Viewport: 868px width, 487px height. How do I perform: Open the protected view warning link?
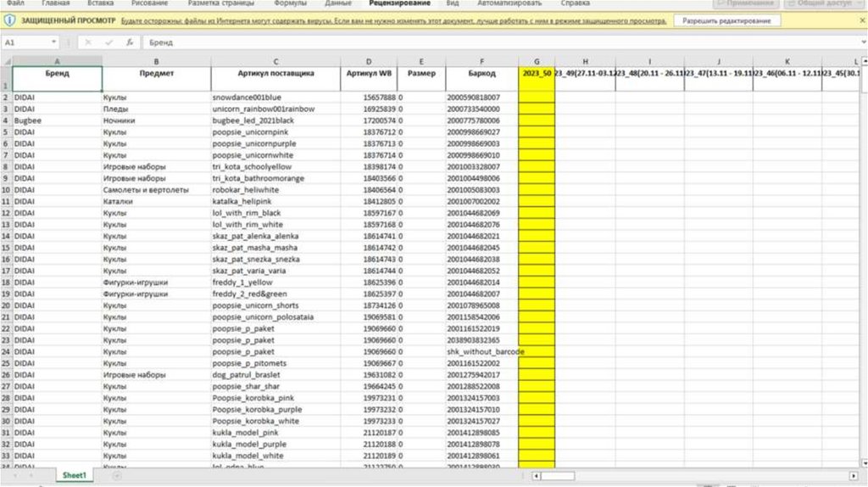[393, 20]
